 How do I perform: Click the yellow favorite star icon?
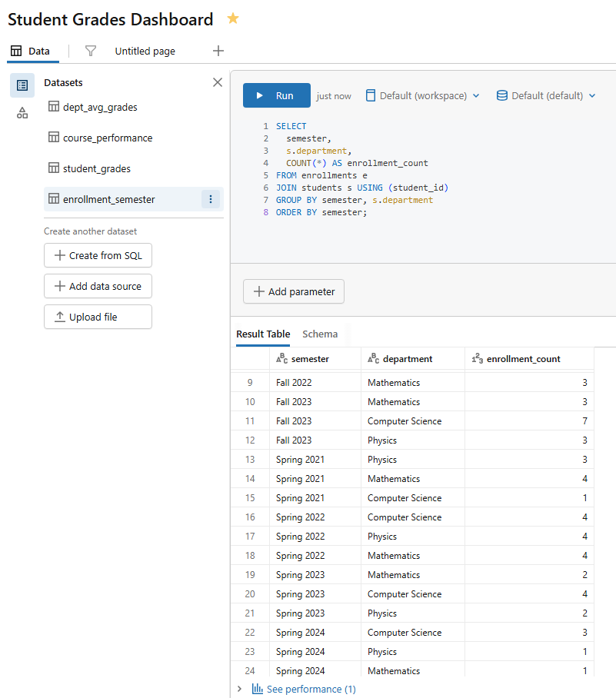(233, 18)
